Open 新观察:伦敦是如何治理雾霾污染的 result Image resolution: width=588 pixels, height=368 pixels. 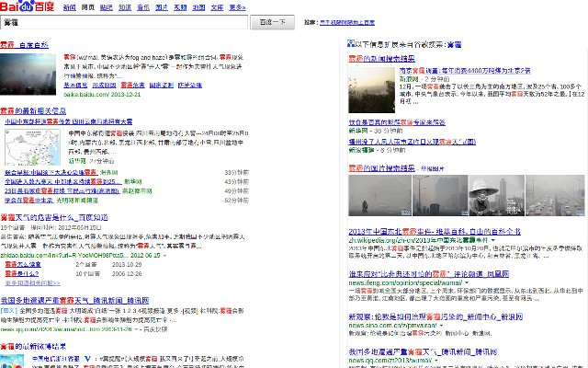coord(435,316)
